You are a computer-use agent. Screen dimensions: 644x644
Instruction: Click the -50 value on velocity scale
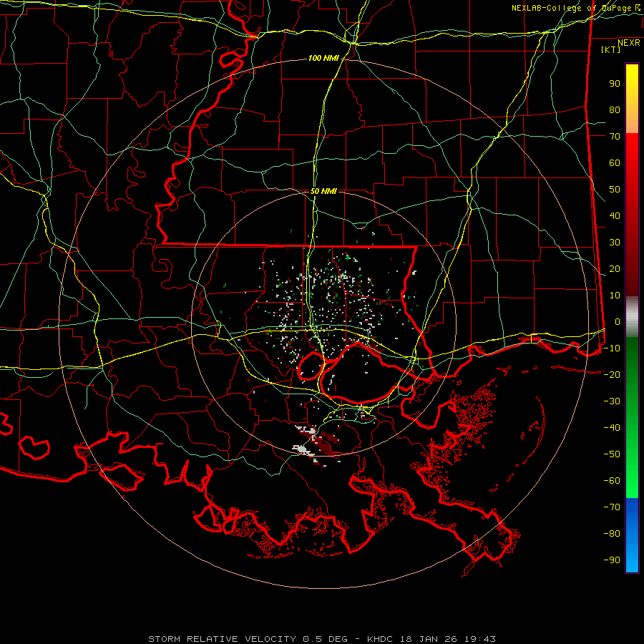612,454
